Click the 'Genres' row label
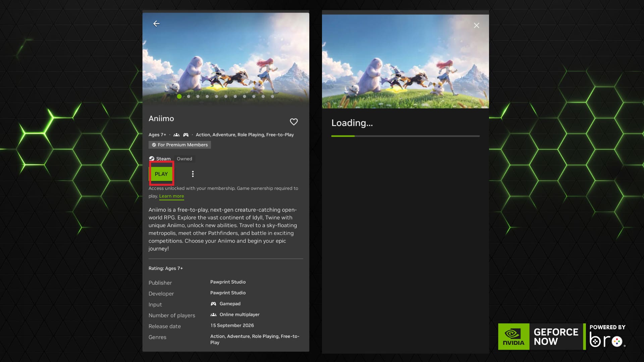The width and height of the screenshot is (644, 362). point(157,337)
